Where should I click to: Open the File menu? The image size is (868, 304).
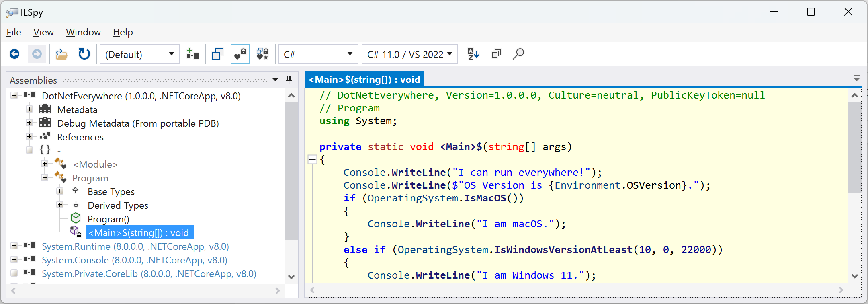click(x=14, y=32)
